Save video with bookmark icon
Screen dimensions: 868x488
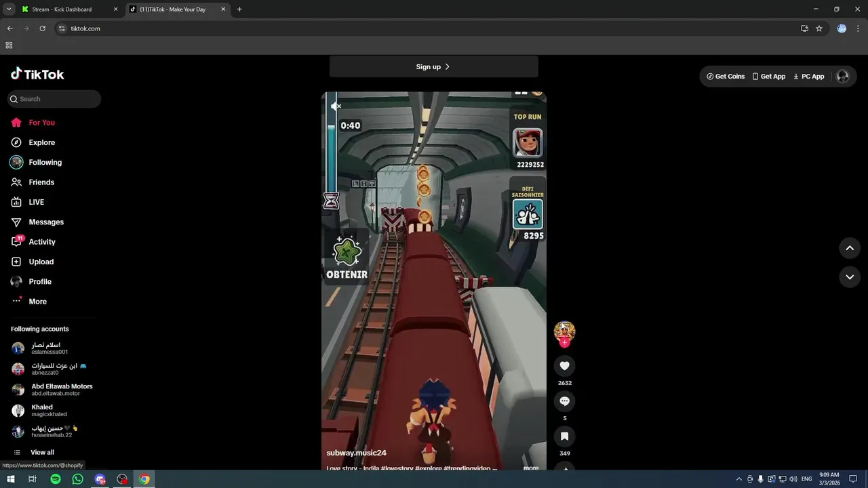(564, 436)
